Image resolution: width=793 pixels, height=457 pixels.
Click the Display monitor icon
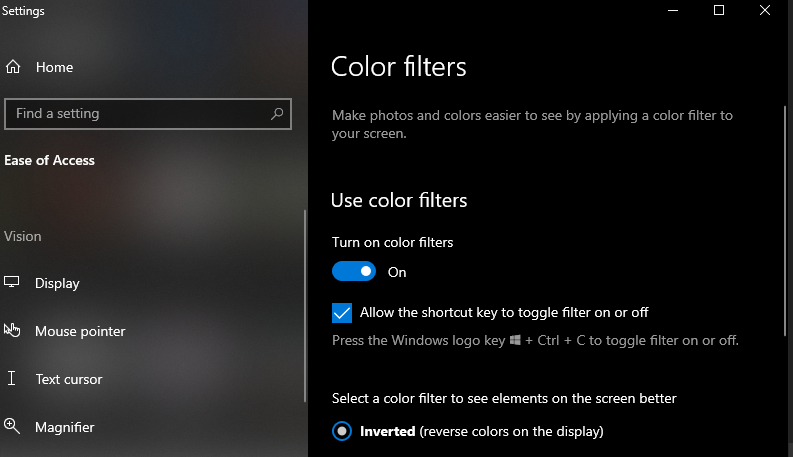(x=12, y=282)
